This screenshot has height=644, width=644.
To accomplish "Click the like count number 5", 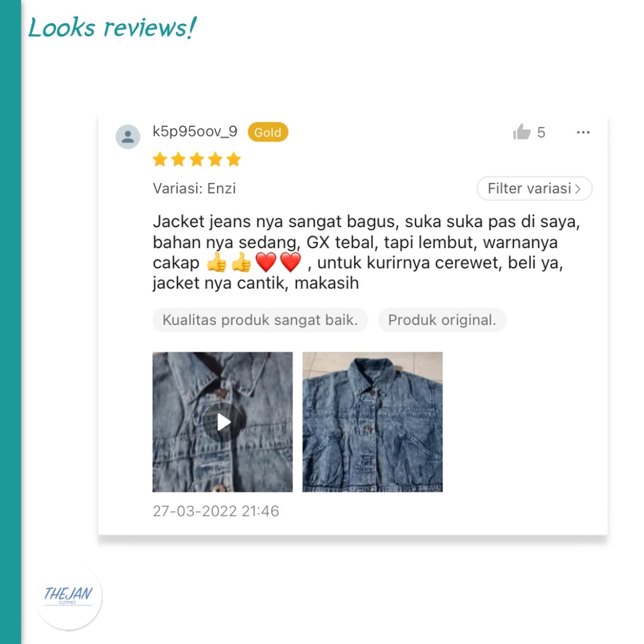I will (541, 133).
